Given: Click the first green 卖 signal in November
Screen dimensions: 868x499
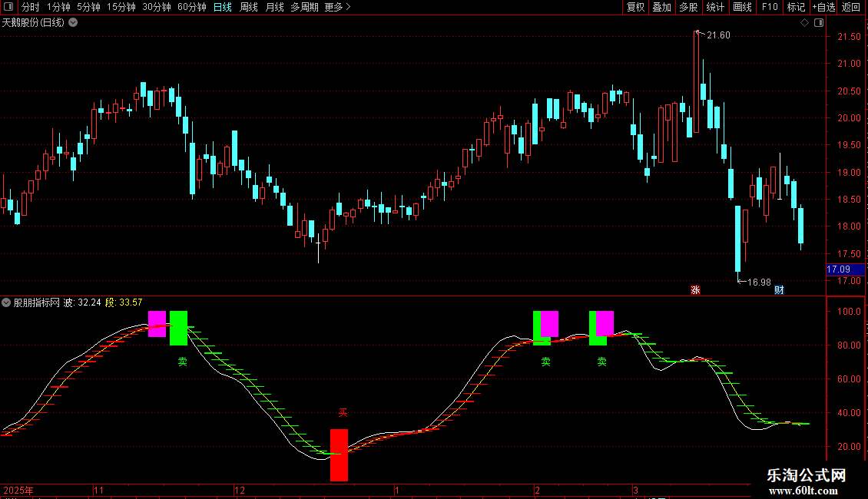Looking at the screenshot, I should coord(178,328).
